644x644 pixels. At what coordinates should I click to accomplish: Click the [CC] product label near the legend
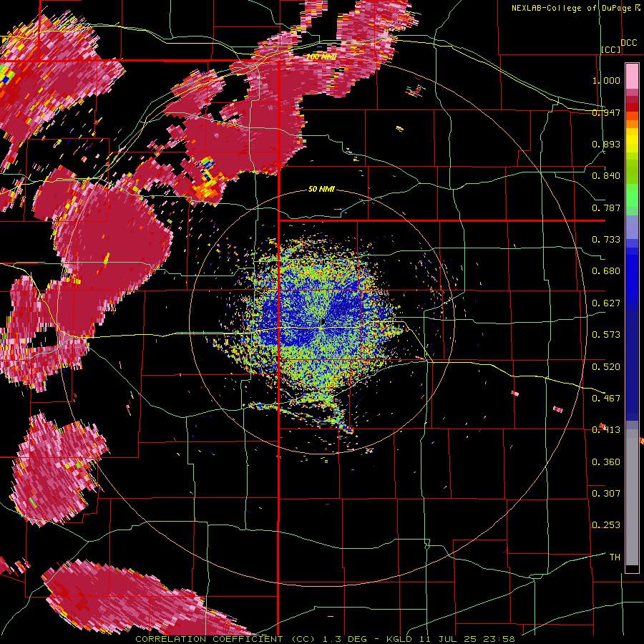click(x=611, y=49)
